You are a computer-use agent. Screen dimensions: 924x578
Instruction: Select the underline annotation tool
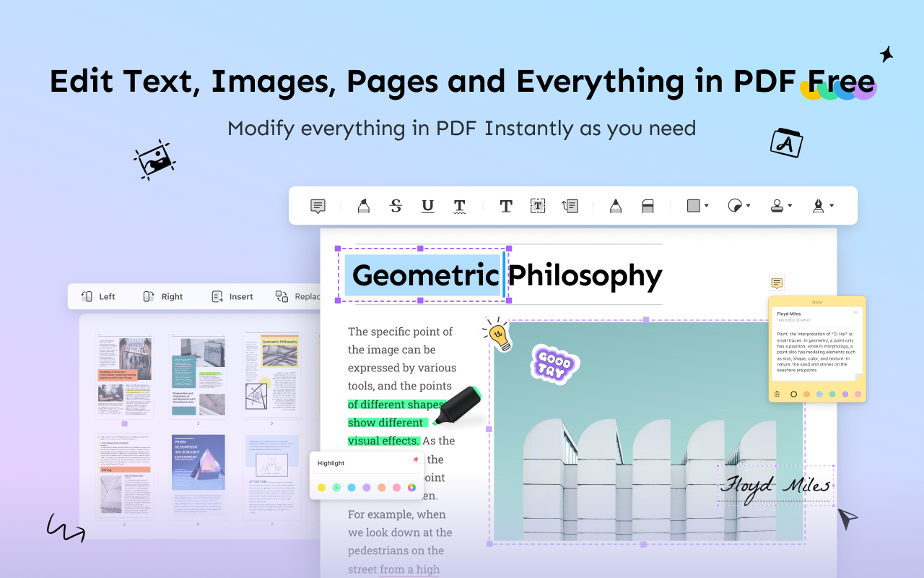tap(427, 205)
